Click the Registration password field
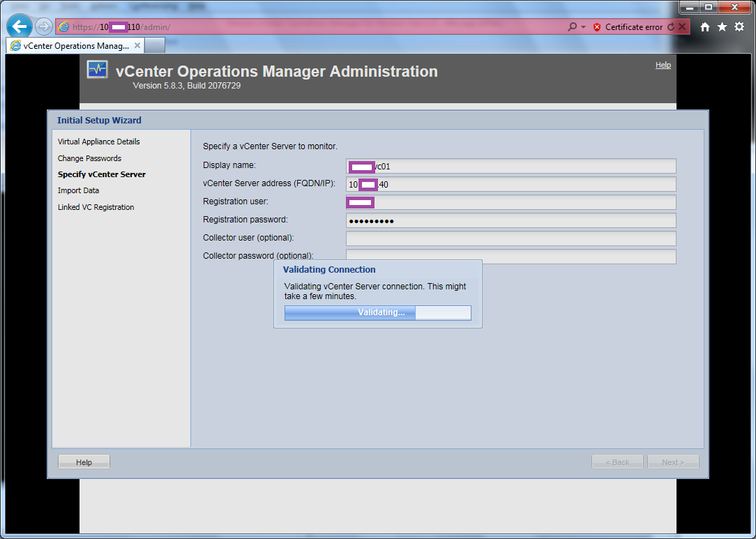The image size is (756, 539). point(511,220)
